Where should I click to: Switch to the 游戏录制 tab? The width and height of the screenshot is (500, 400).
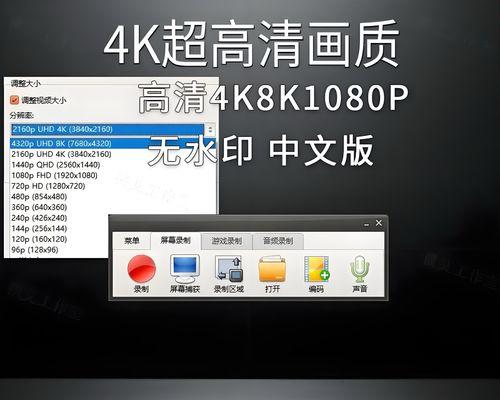coord(227,241)
